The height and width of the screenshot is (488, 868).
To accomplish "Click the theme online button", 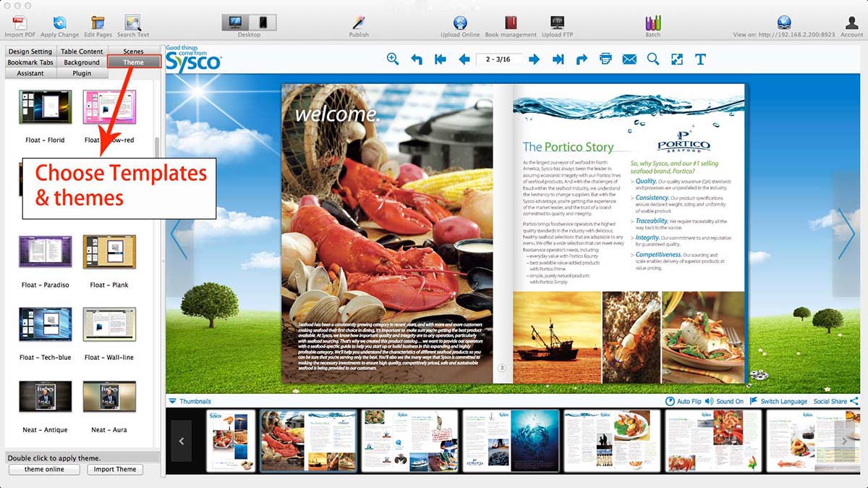I will click(x=44, y=469).
